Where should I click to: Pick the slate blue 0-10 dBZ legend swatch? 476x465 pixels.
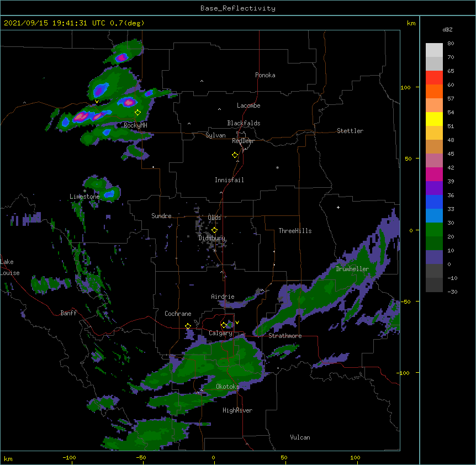coord(434,257)
